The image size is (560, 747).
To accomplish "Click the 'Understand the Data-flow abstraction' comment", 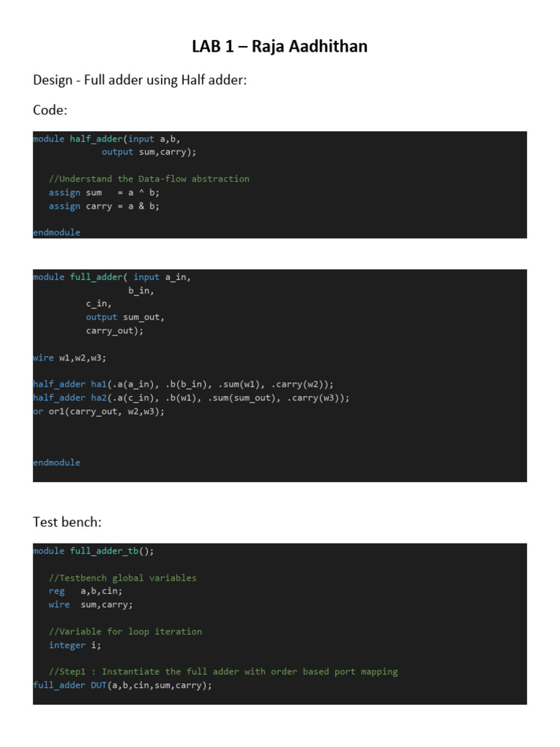I will pyautogui.click(x=149, y=179).
